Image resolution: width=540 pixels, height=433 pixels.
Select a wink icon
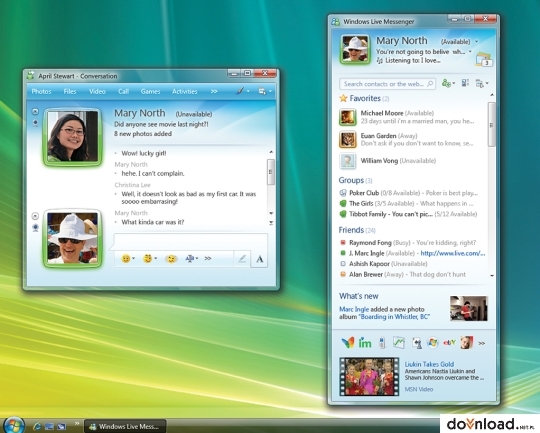click(147, 258)
